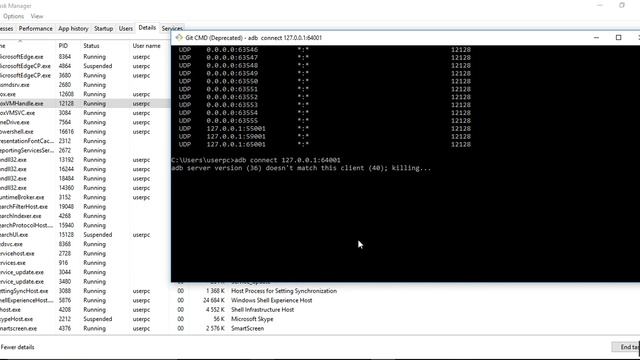The image size is (640, 360).
Task: Switch to the Startup tab
Action: (103, 29)
